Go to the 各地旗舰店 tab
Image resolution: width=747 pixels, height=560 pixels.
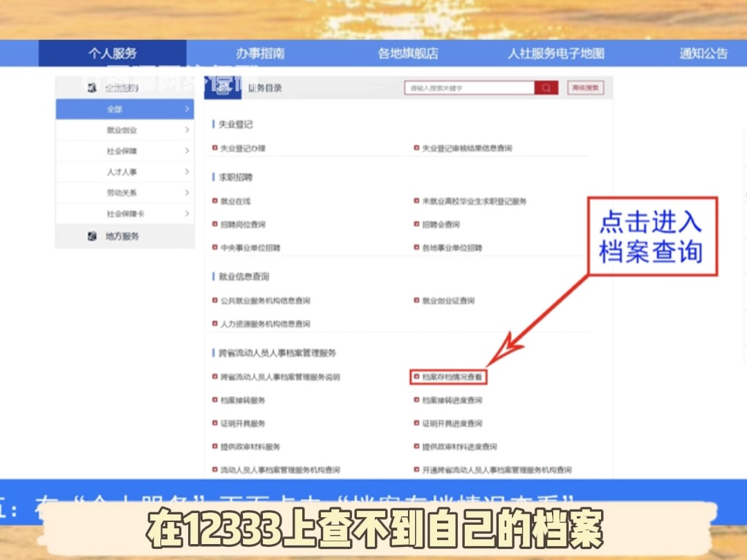[408, 53]
